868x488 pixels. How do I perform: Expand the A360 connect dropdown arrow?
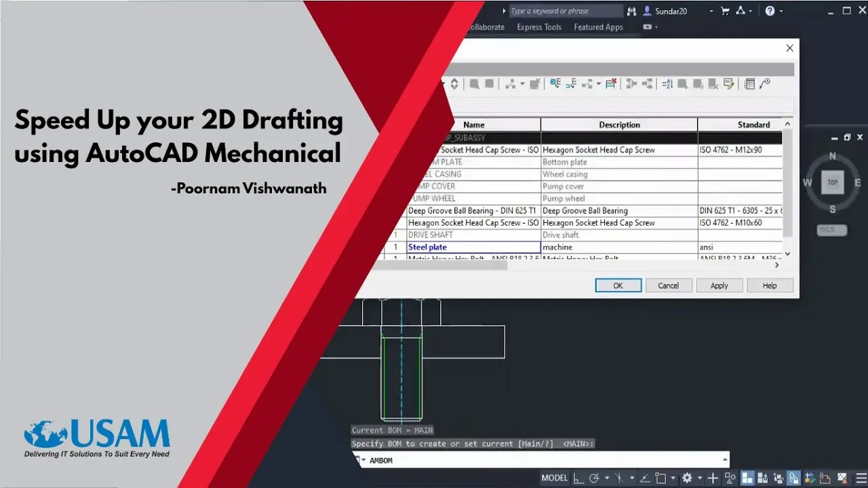[x=751, y=11]
